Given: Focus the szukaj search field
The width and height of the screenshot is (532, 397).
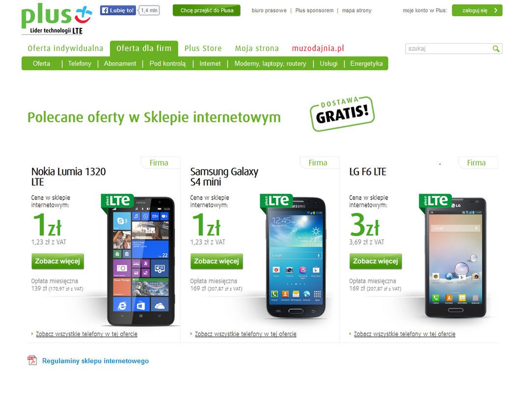Looking at the screenshot, I should pyautogui.click(x=448, y=49).
